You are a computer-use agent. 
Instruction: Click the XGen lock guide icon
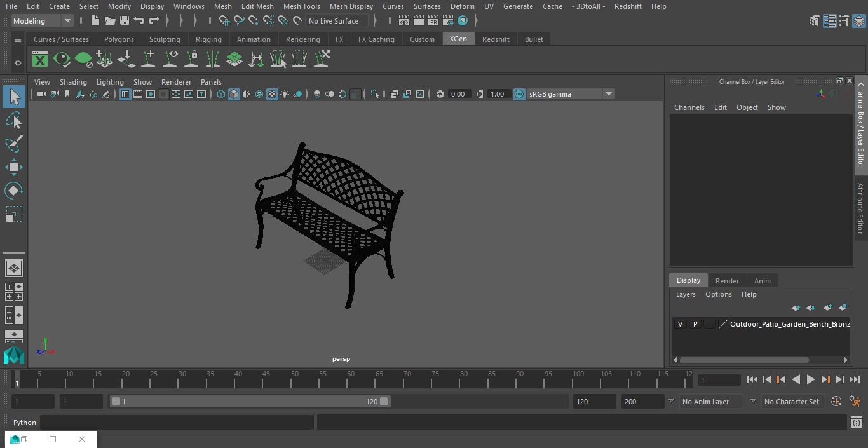[x=191, y=60]
